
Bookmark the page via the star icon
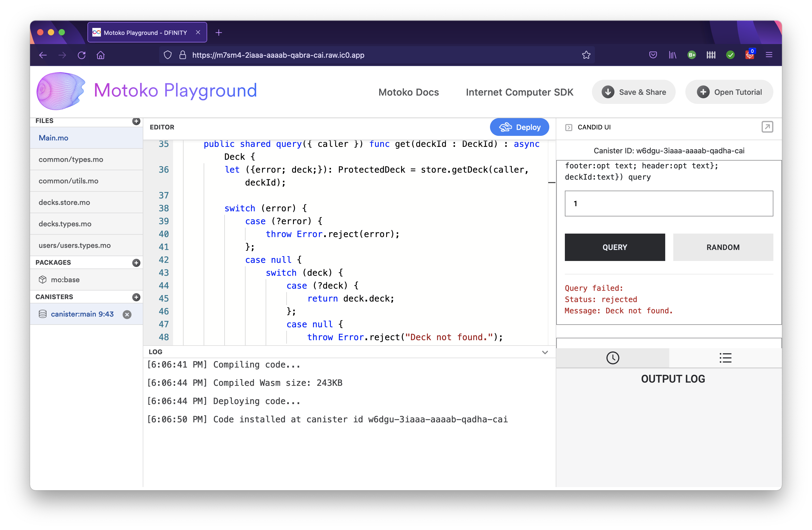(x=586, y=55)
